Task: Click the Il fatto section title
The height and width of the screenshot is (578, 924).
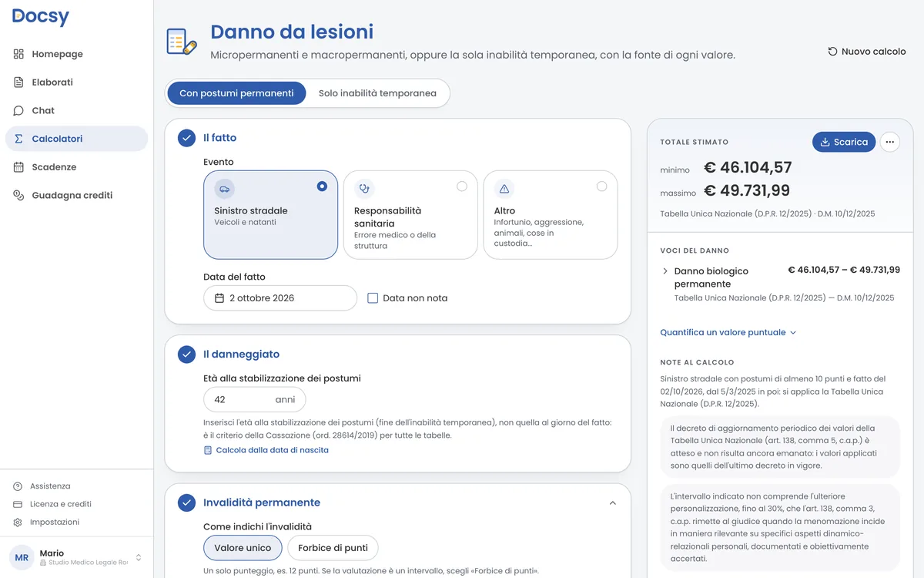Action: pos(219,138)
